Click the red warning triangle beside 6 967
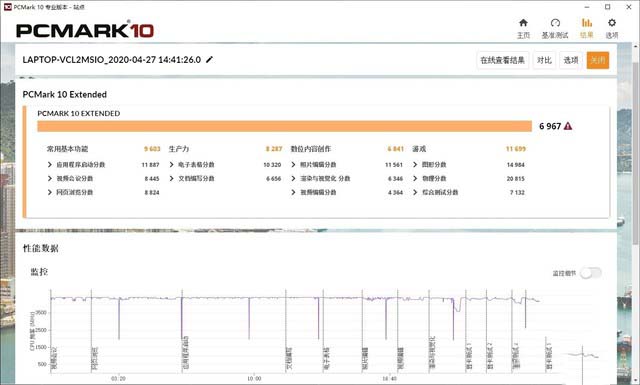The width and height of the screenshot is (640, 385). click(x=568, y=126)
